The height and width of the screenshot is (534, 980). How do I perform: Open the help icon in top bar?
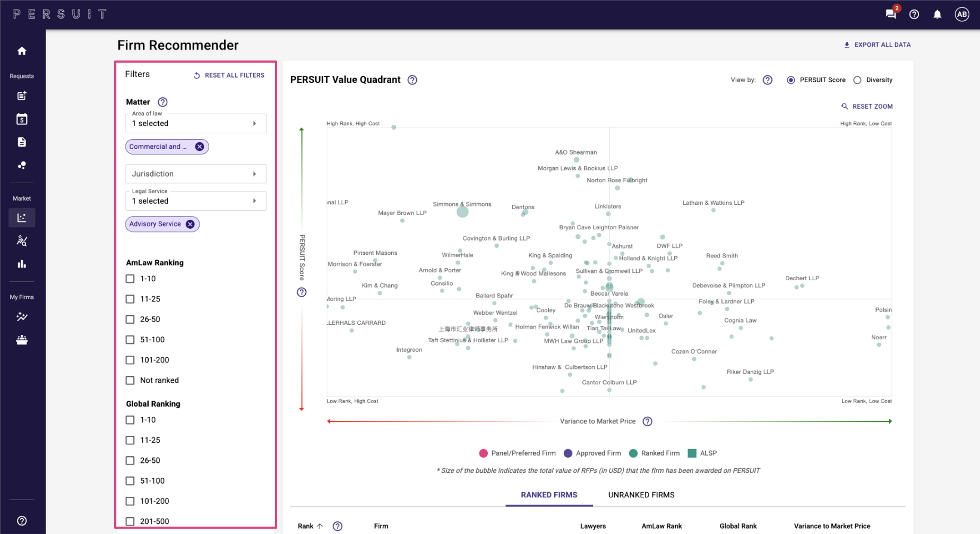[x=914, y=14]
